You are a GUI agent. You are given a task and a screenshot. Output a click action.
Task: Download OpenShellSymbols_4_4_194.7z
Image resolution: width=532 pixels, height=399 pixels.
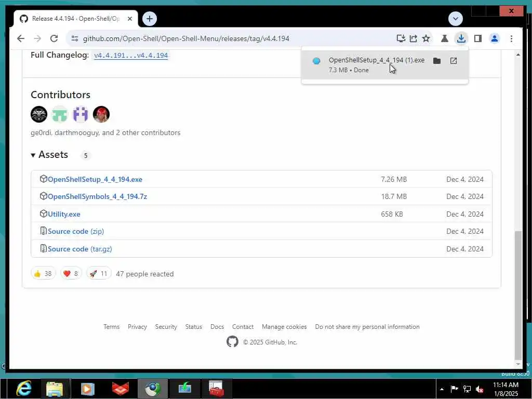[97, 196]
